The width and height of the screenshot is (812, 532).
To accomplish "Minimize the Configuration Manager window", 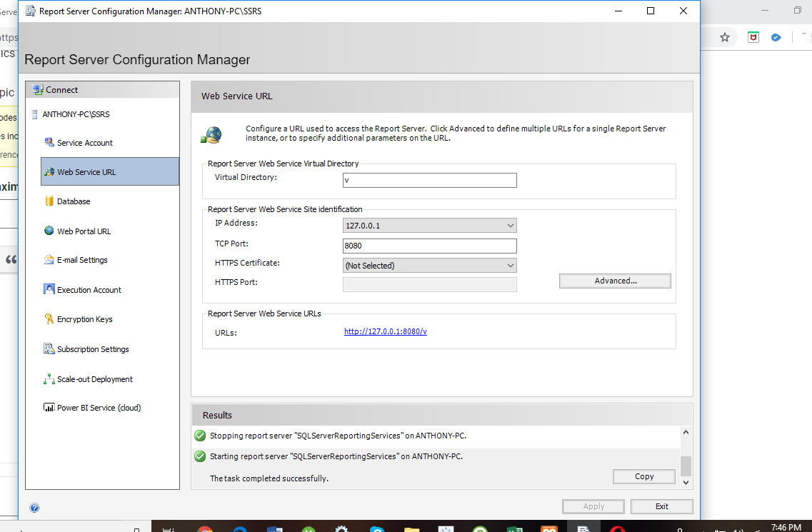I will coord(618,11).
